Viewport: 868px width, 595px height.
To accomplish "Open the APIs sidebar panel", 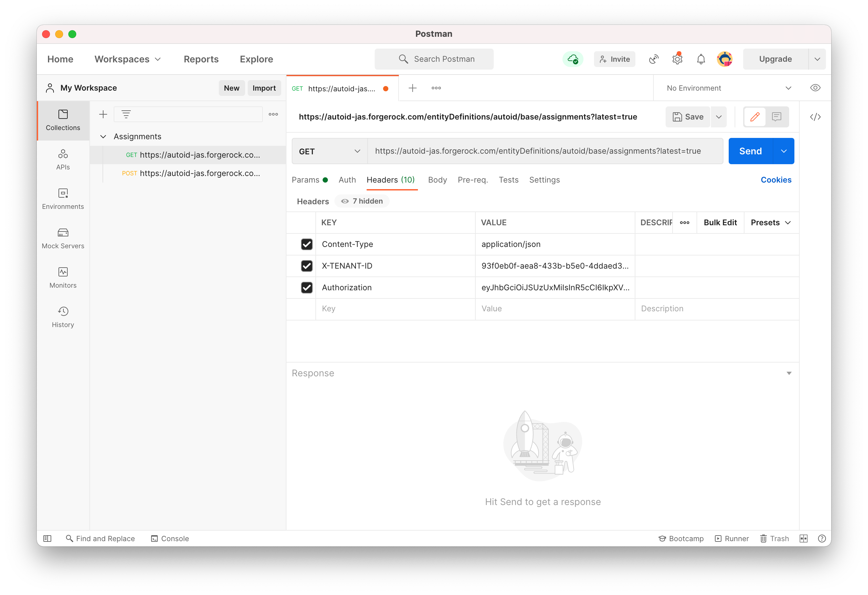I will point(63,160).
